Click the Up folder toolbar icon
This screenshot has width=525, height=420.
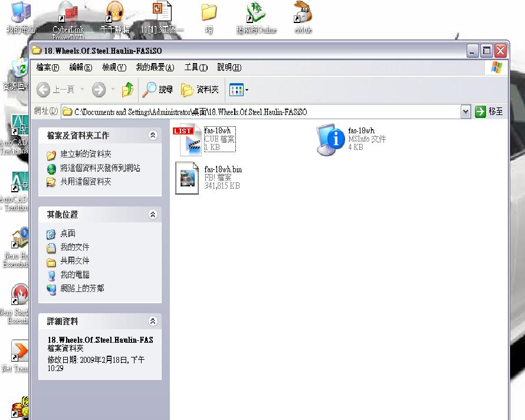[127, 90]
